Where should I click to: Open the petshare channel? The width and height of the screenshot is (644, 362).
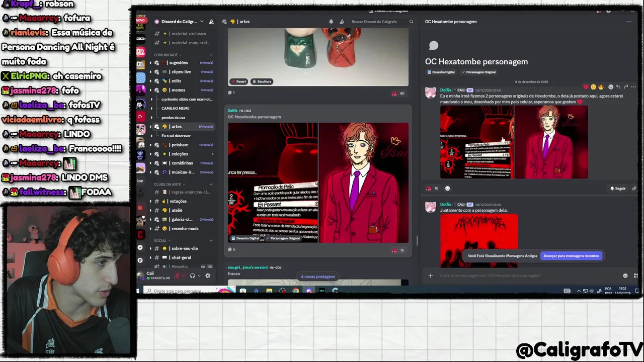coord(184,145)
